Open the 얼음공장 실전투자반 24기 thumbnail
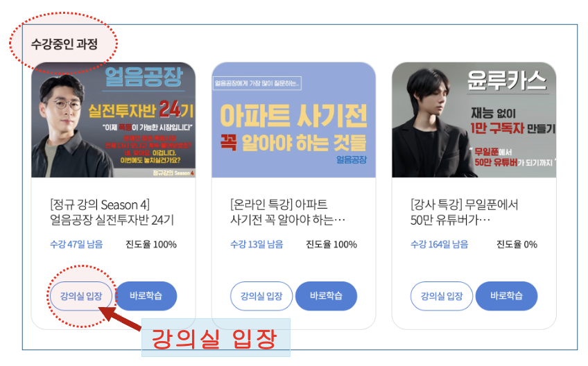Screen dimensions: 588x366 (x=113, y=120)
